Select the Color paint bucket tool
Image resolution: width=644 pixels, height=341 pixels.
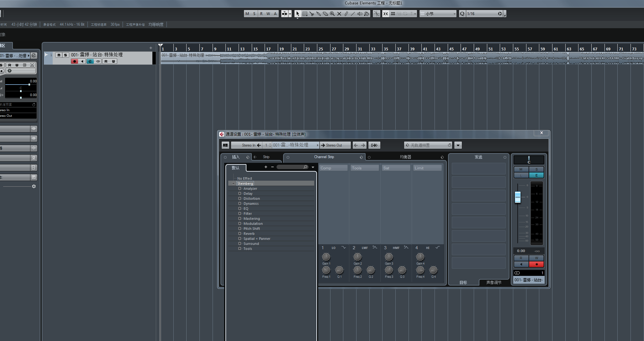[x=367, y=14]
